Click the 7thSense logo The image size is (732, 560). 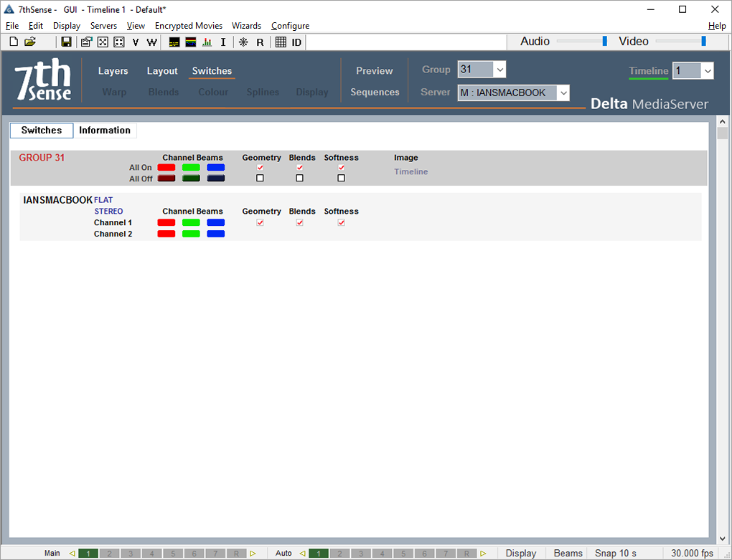click(x=42, y=79)
